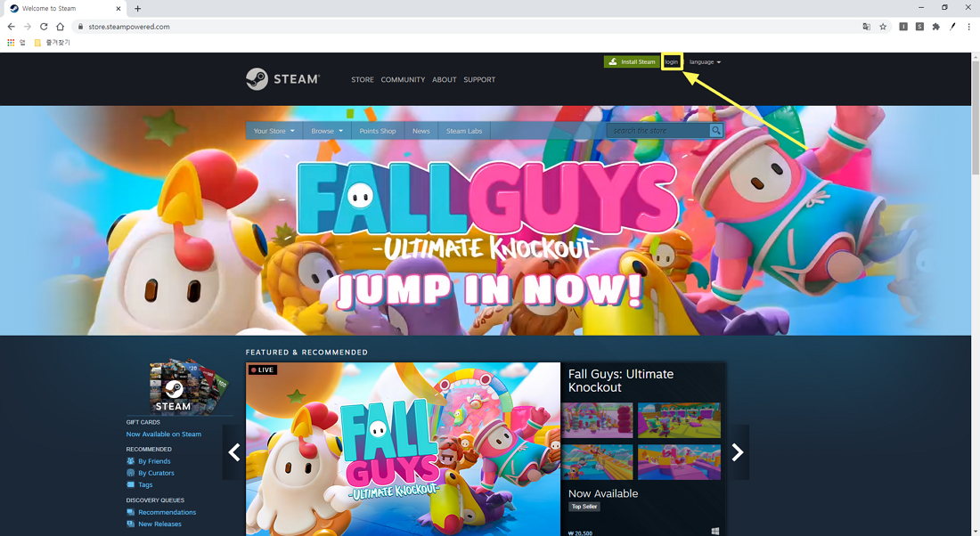The image size is (980, 536).
Task: Click the Install Steam button
Action: (x=632, y=61)
